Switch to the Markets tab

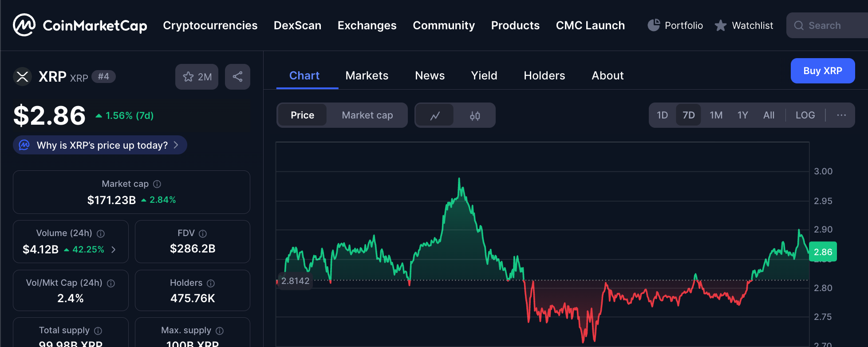tap(367, 75)
